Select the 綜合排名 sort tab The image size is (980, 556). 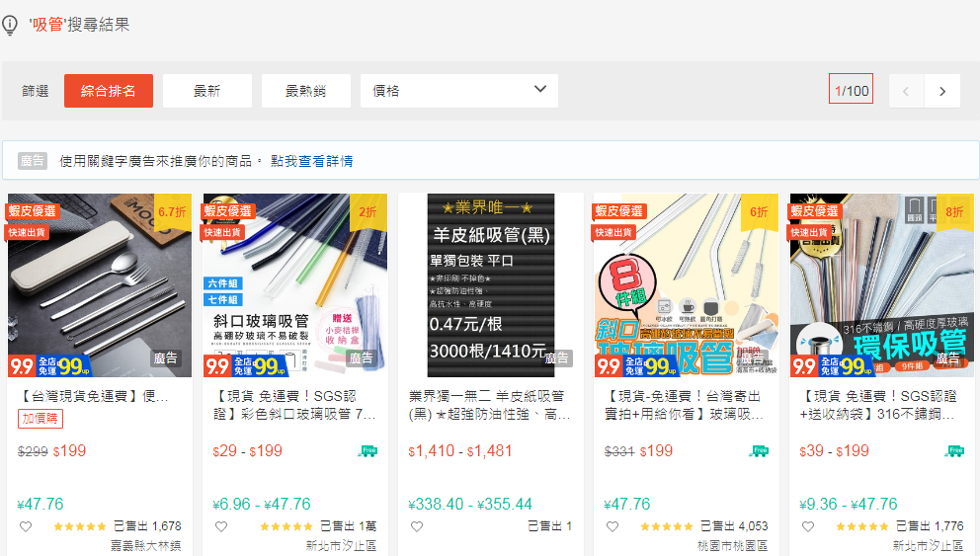pos(109,91)
